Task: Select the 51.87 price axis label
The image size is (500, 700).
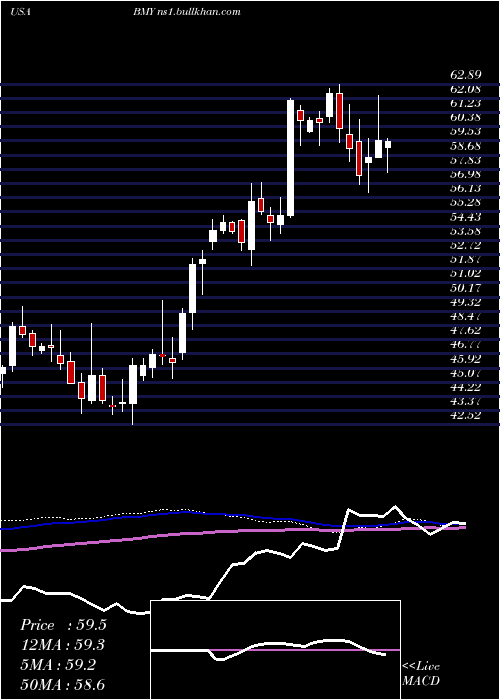Action: [x=465, y=259]
